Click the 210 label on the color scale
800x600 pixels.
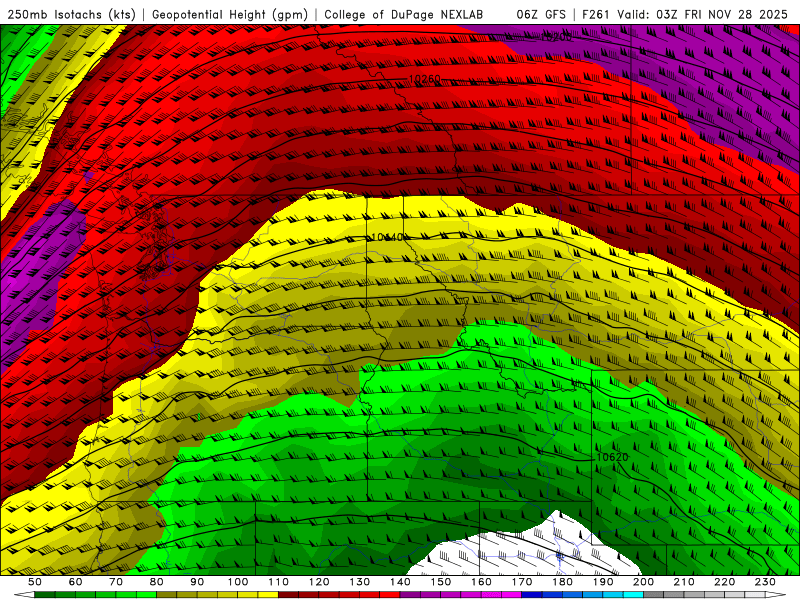point(685,582)
